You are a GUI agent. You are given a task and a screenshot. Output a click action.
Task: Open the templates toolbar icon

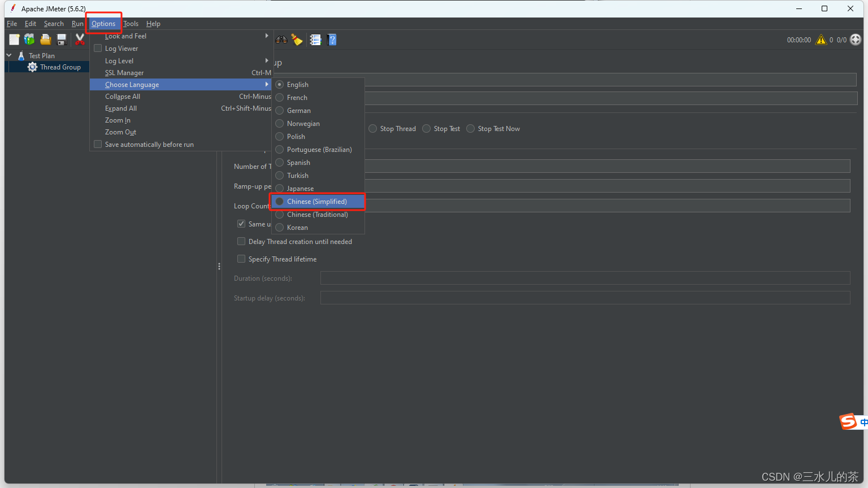click(x=29, y=40)
